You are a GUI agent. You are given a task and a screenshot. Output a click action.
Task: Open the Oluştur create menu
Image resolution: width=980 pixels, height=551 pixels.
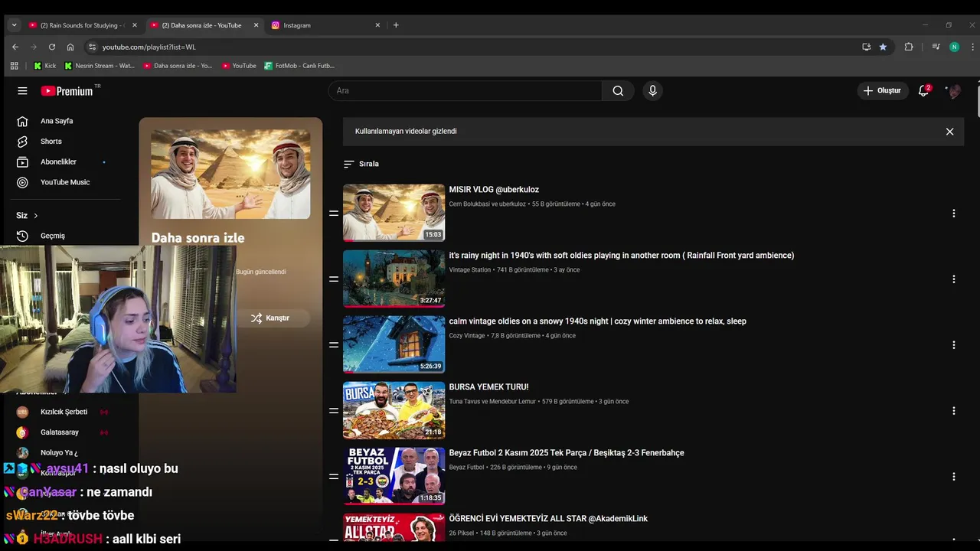tap(882, 90)
